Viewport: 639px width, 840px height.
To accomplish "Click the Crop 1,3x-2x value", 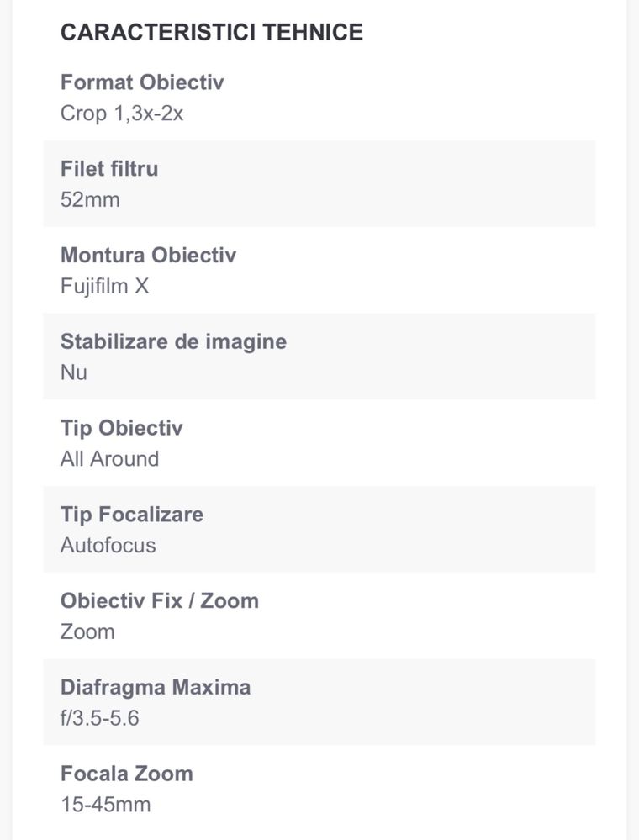I will (122, 114).
